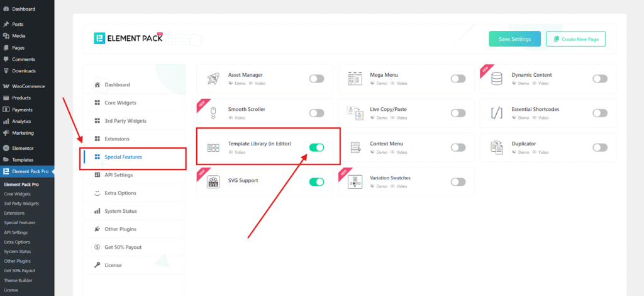Open the 3rd Party Widgets settings tab
The height and width of the screenshot is (296, 644).
[135, 121]
